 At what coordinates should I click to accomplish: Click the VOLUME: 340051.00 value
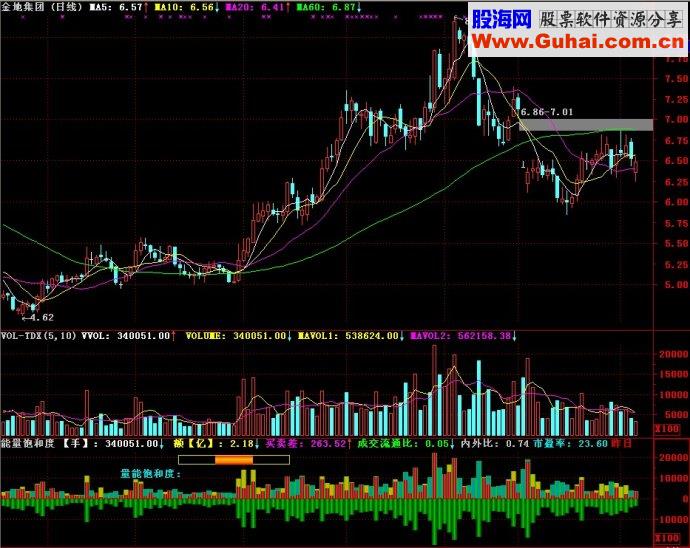click(x=238, y=335)
